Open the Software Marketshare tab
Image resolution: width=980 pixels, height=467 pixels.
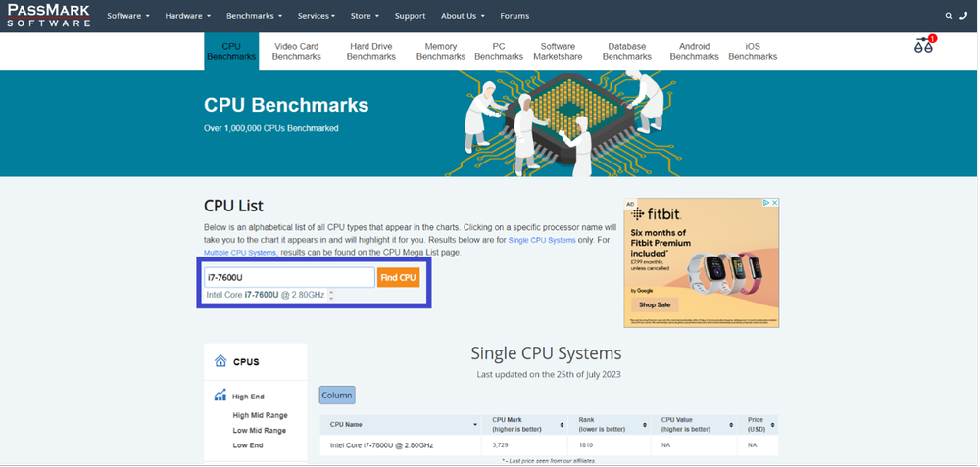[558, 51]
